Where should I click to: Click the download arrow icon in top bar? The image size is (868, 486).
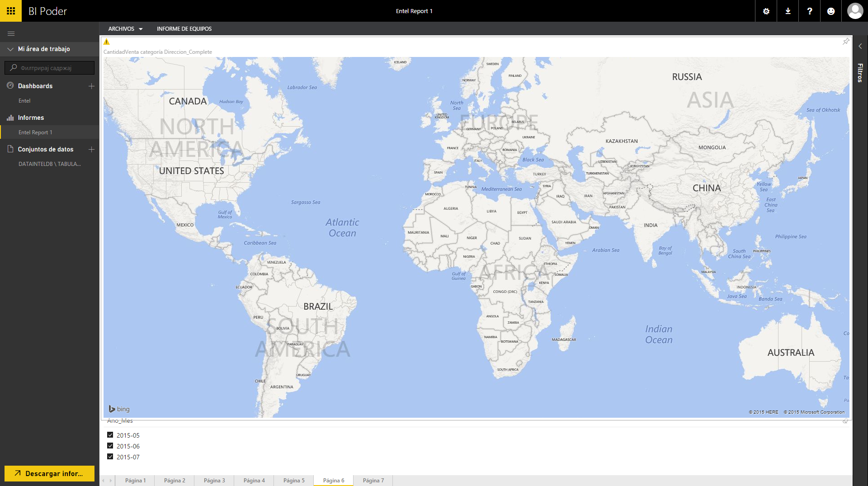coord(788,11)
